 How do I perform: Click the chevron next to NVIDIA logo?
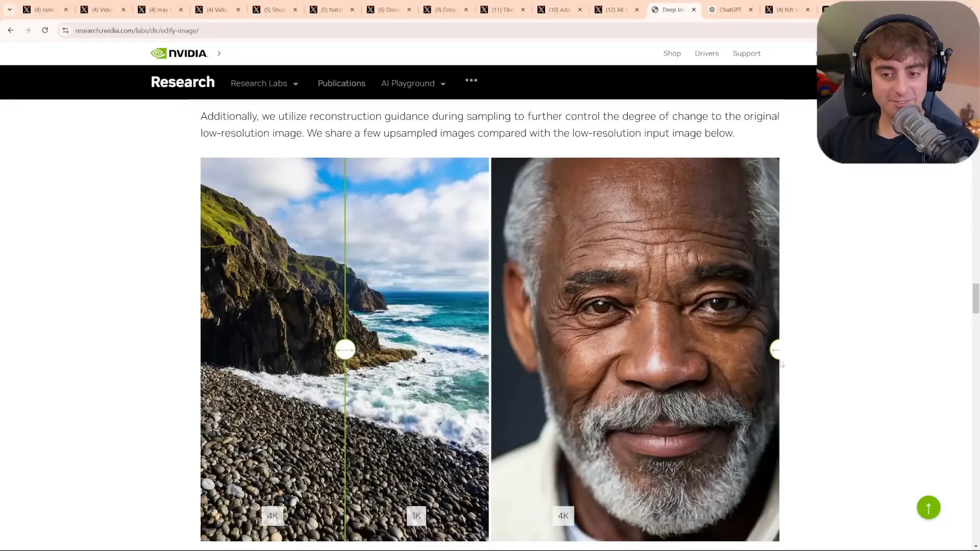click(x=219, y=53)
